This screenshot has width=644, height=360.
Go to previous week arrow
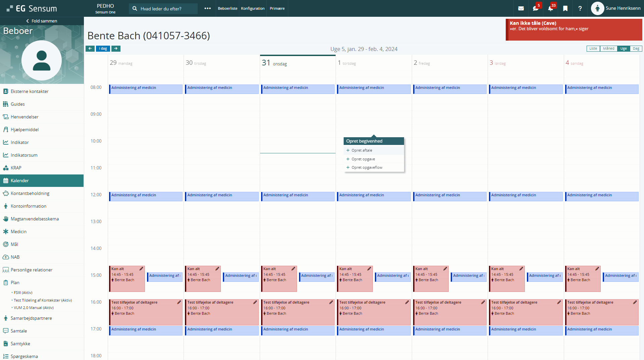point(90,49)
